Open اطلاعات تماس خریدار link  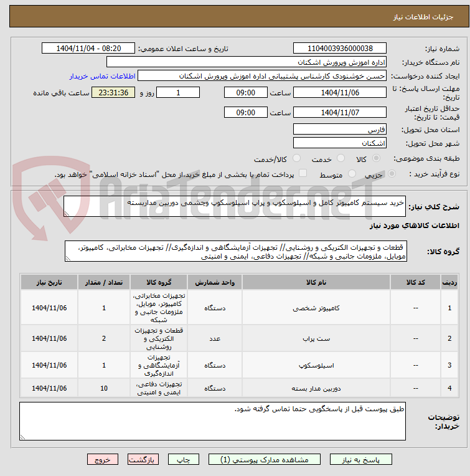point(102,76)
